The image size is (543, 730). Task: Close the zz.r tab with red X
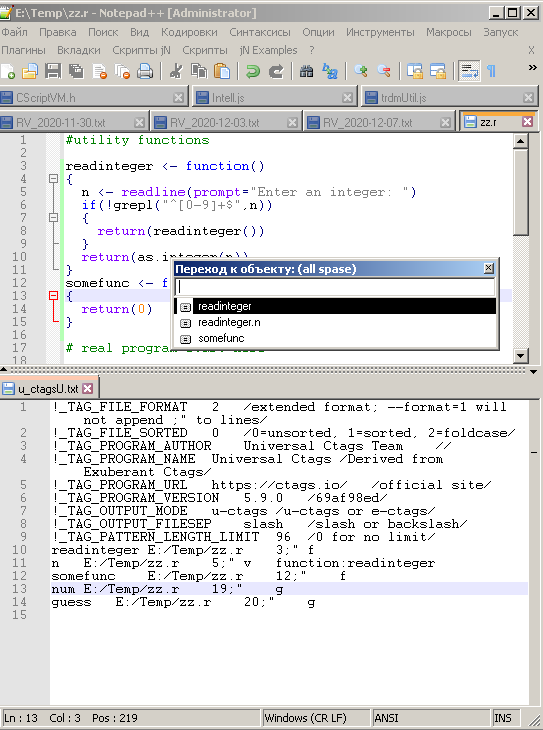pos(527,122)
